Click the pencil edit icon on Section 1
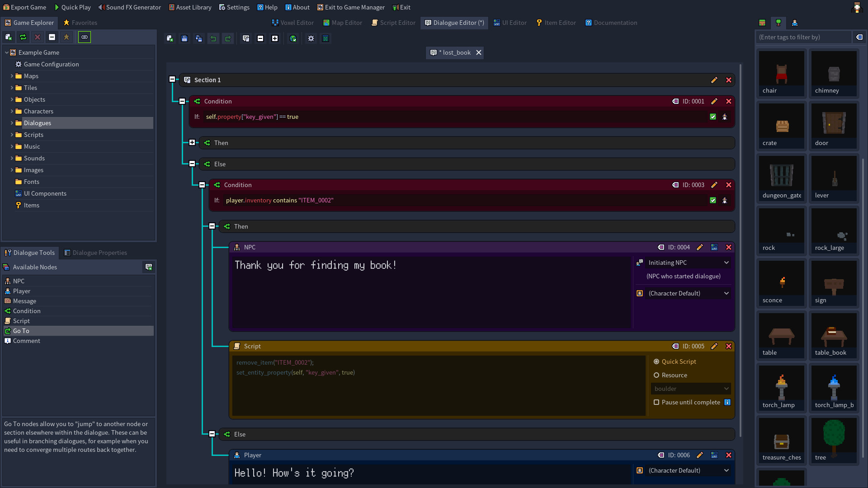The width and height of the screenshot is (868, 488). (x=714, y=80)
